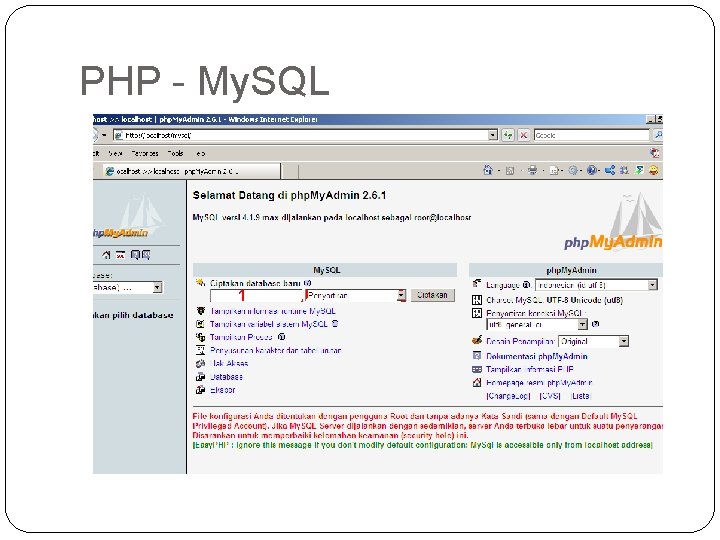Click the IE toolbar Help question-mark icon
Screen dimensions: 720x540
pos(591,170)
